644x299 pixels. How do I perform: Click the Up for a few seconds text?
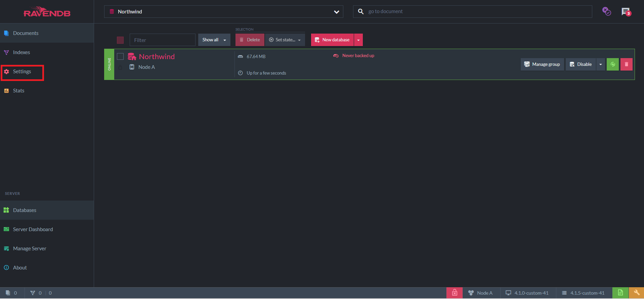point(266,73)
